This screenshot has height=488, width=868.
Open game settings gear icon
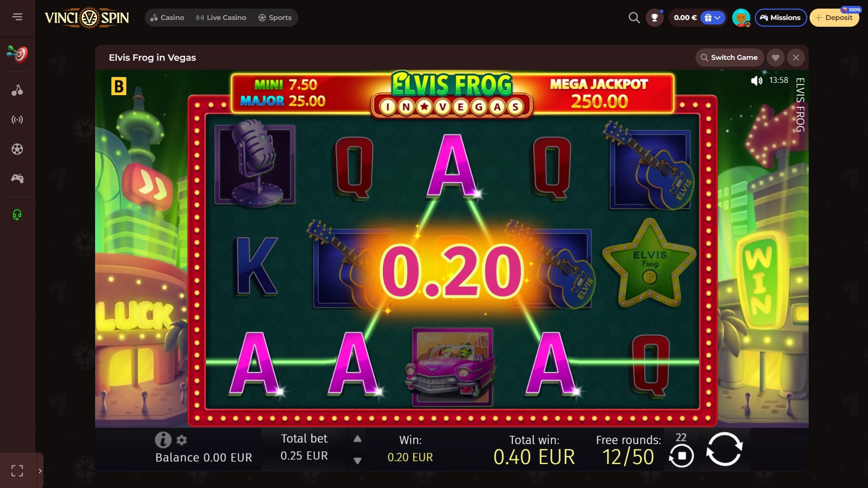[x=182, y=440]
